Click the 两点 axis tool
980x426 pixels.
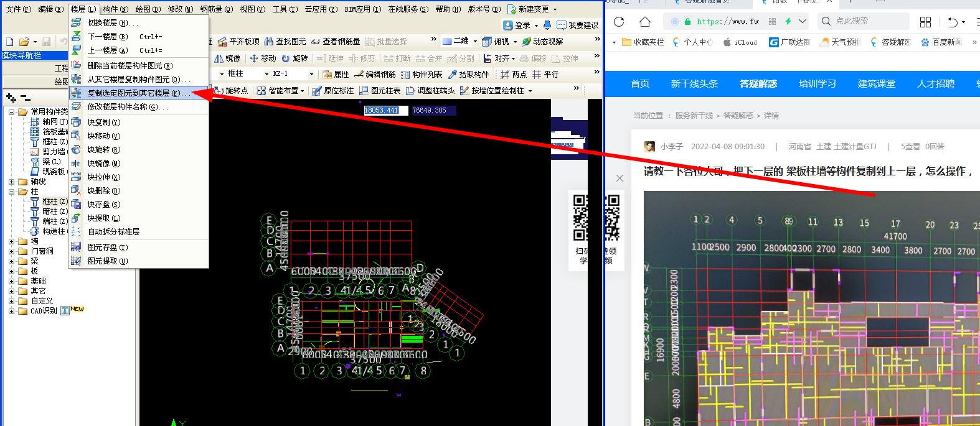pos(514,75)
